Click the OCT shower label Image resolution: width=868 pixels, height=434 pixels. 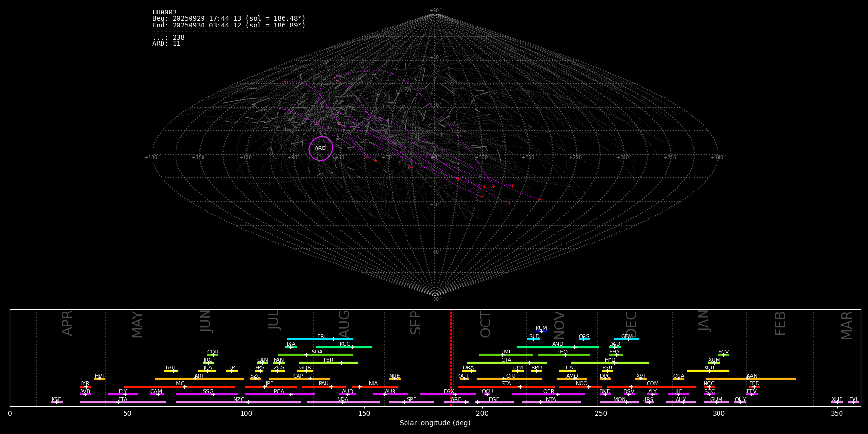pos(463,376)
